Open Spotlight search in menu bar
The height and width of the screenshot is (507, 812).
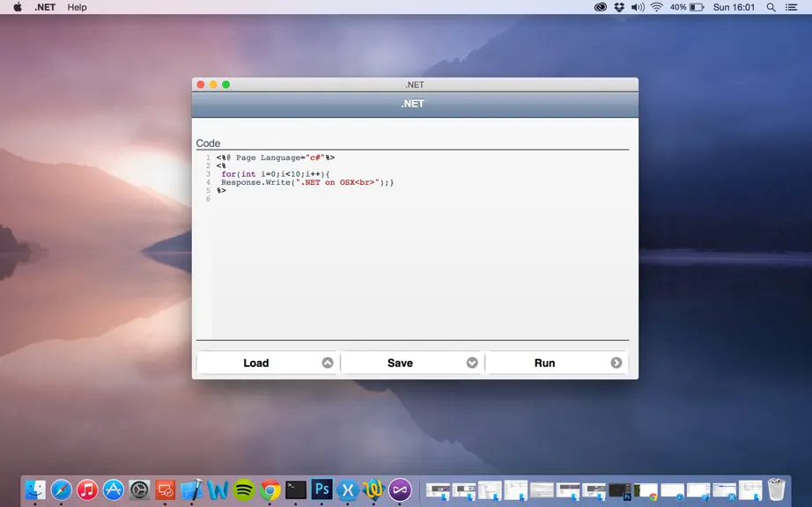coord(771,7)
